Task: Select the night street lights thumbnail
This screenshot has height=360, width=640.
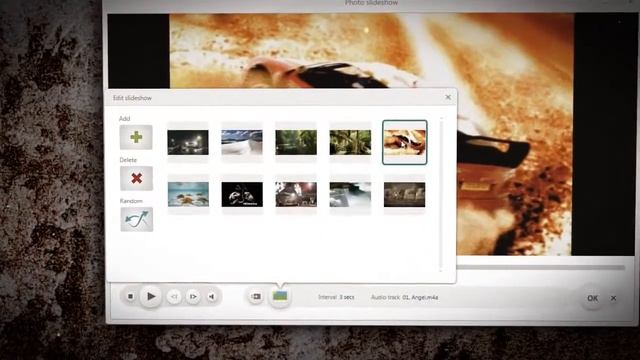Action: 188,142
